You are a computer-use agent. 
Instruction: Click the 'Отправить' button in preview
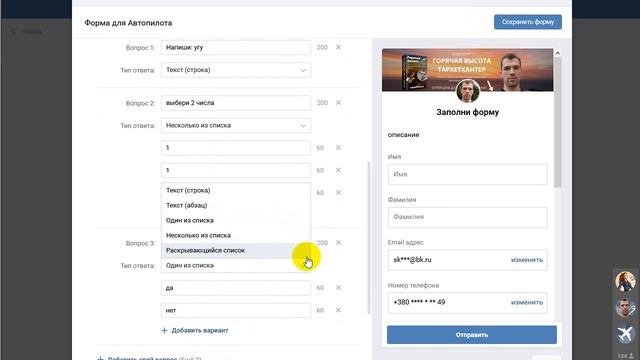(x=472, y=335)
